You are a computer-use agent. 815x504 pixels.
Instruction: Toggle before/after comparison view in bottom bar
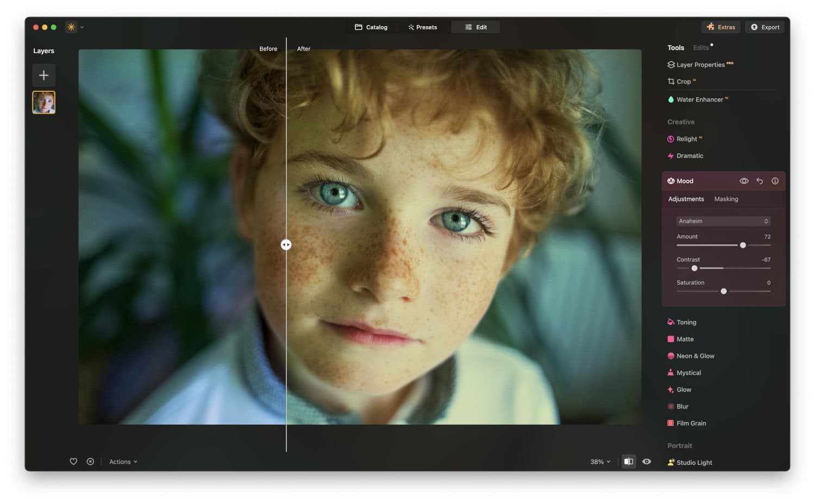(x=629, y=461)
